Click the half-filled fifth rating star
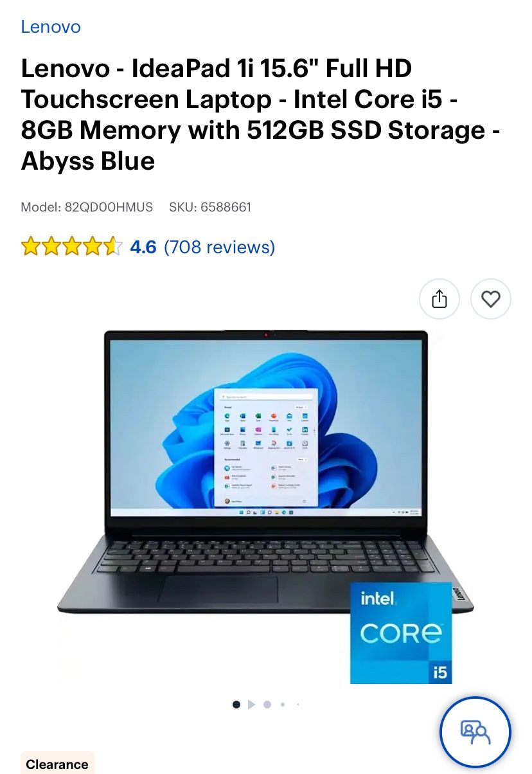The width and height of the screenshot is (532, 774). pos(113,247)
